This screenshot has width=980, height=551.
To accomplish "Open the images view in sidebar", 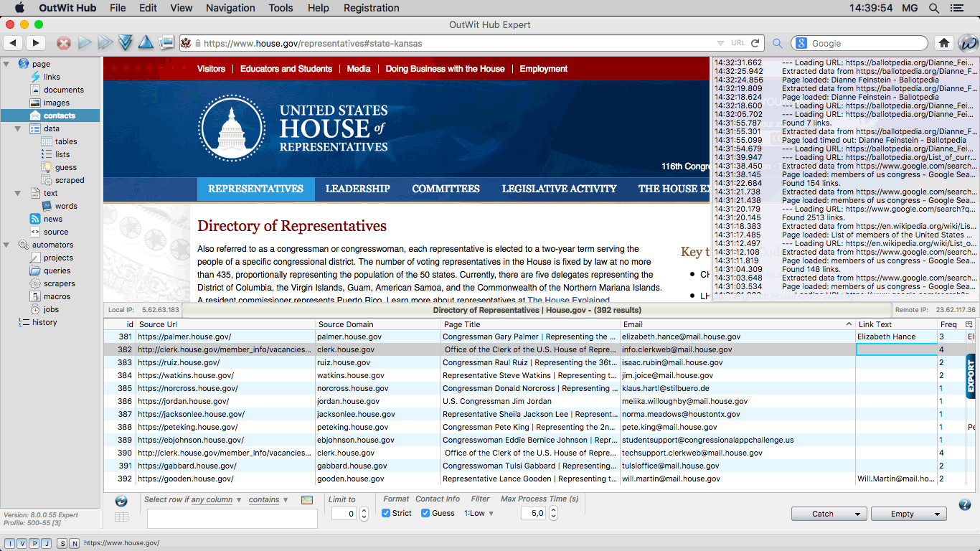I will (x=57, y=103).
